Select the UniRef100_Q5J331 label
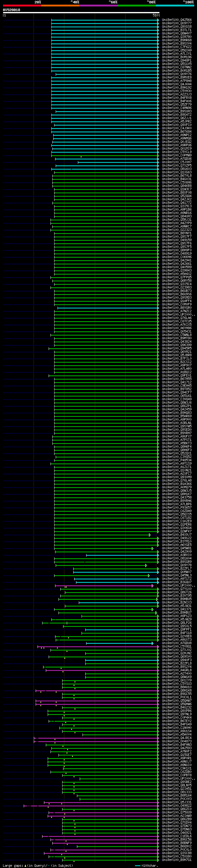This screenshot has height=868, width=197. [176, 802]
